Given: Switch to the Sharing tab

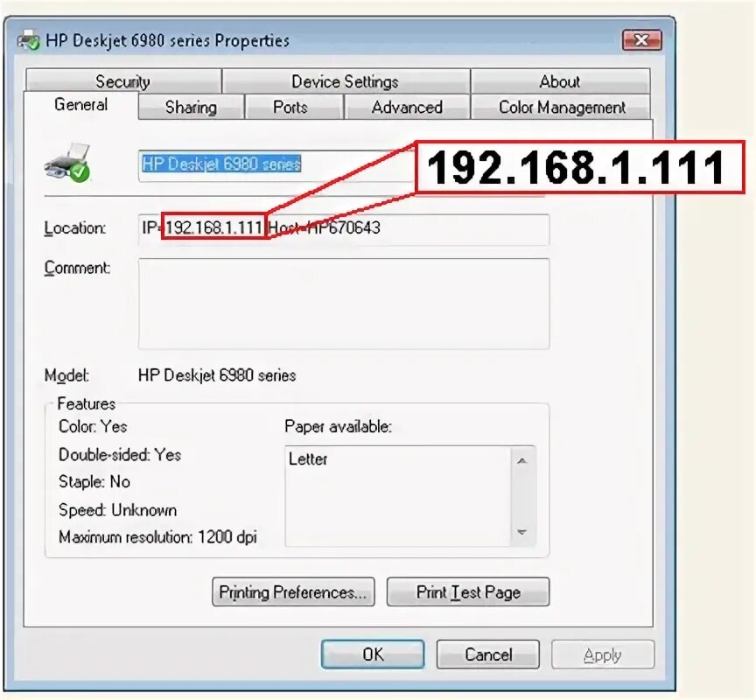Looking at the screenshot, I should pyautogui.click(x=191, y=107).
